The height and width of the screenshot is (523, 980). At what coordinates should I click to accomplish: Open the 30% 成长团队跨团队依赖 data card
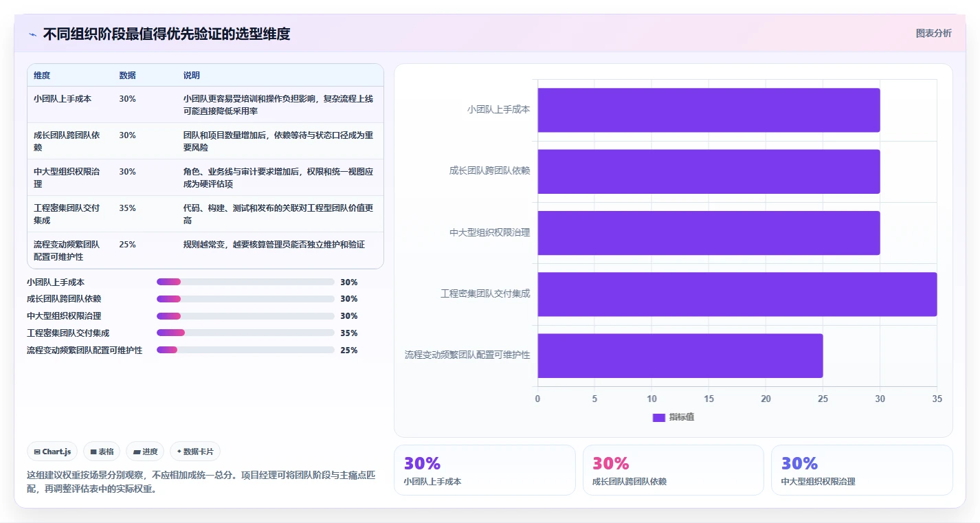(673, 470)
